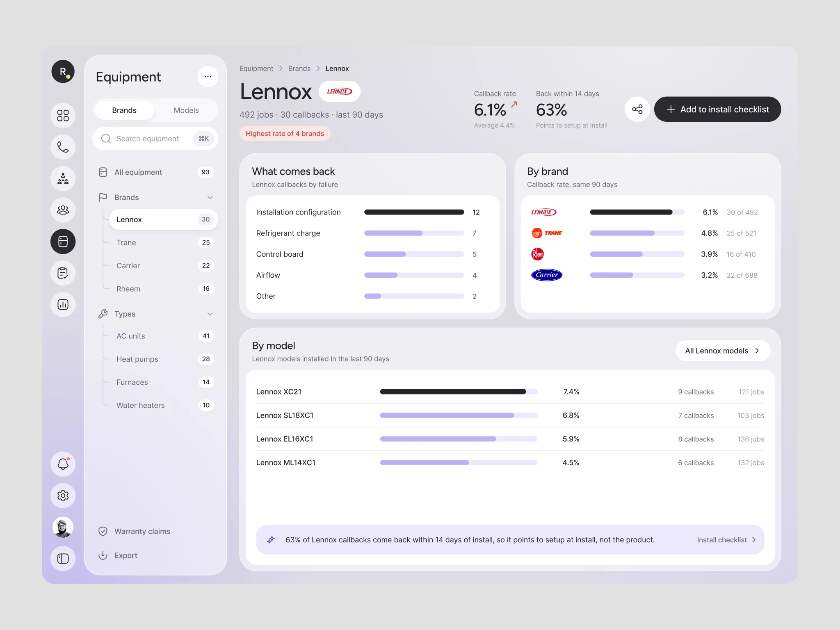Open the phone calls icon in the rail

63,147
